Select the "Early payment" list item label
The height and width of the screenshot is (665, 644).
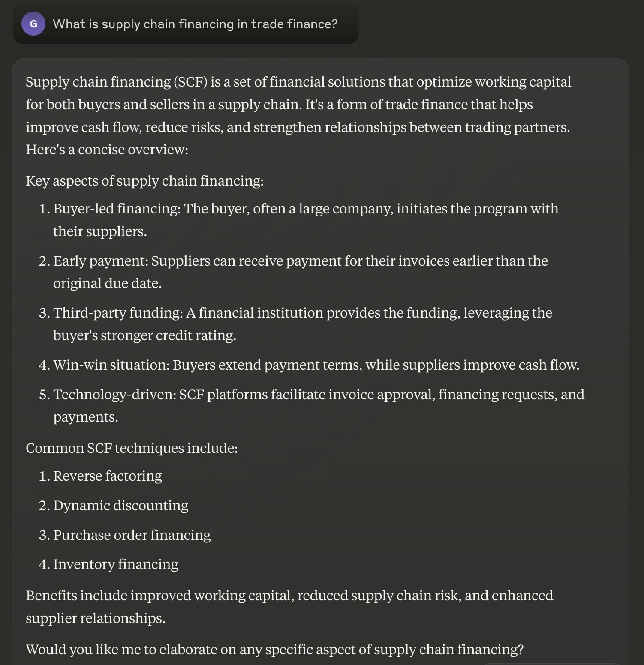point(100,261)
